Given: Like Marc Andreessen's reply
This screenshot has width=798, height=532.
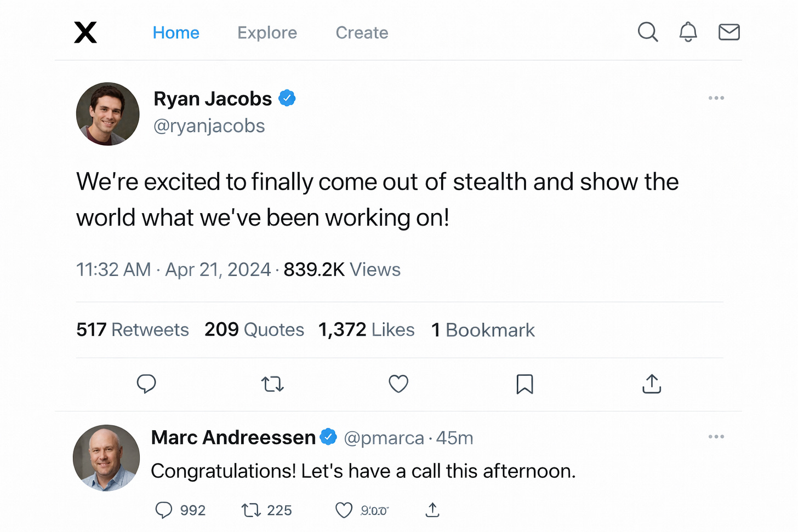Looking at the screenshot, I should pyautogui.click(x=344, y=510).
